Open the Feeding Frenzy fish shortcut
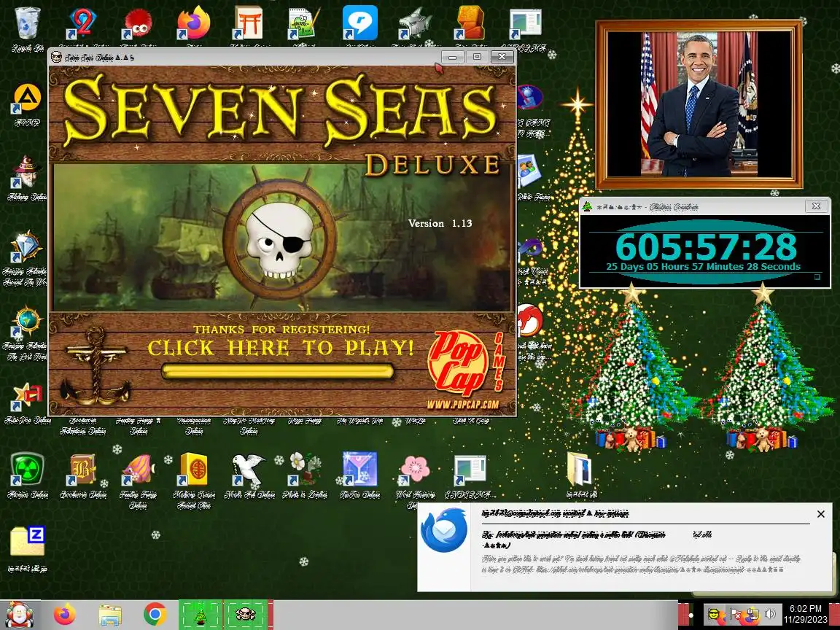 tap(139, 469)
